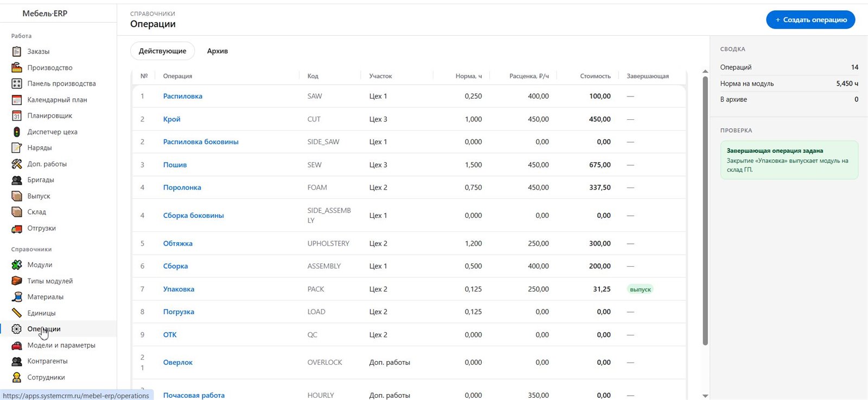Image resolution: width=868 pixels, height=400 pixels.
Task: Click the SIDE_ASSEMBLY code cell
Action: (x=329, y=215)
